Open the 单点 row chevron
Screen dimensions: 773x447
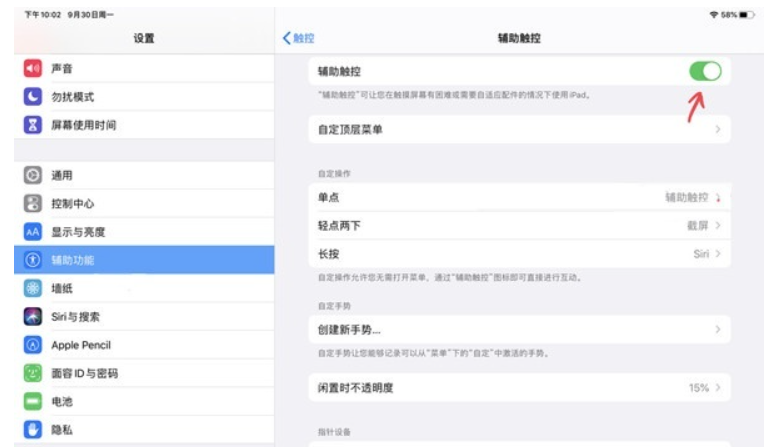point(718,198)
